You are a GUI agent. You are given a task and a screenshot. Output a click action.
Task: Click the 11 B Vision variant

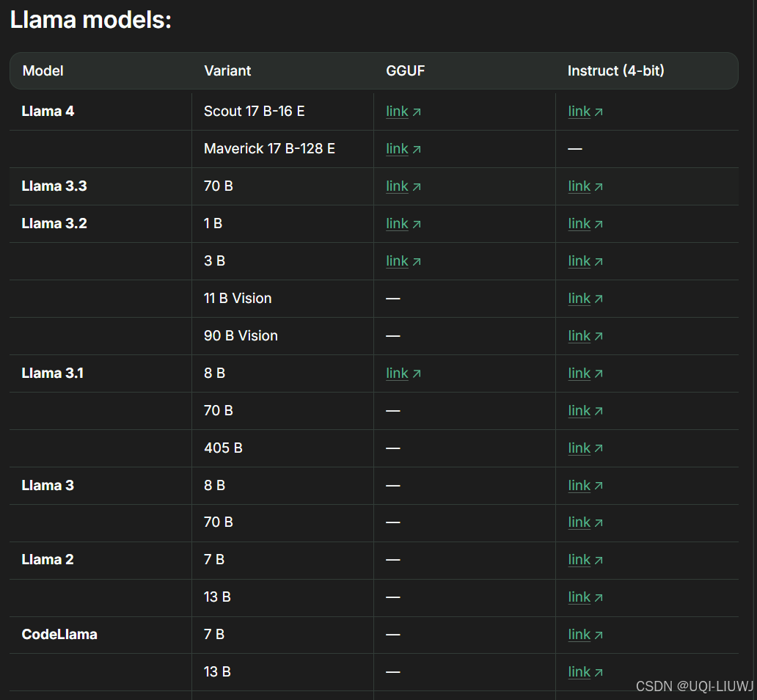(238, 299)
